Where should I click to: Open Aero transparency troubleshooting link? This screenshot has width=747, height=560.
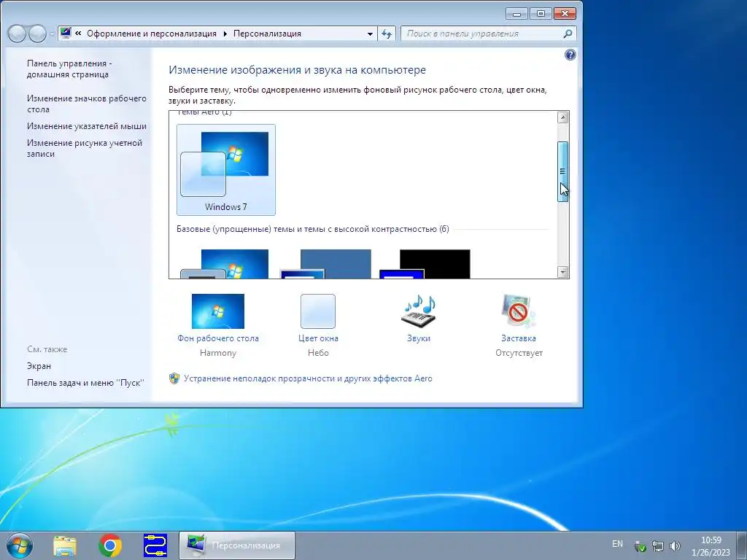309,378
